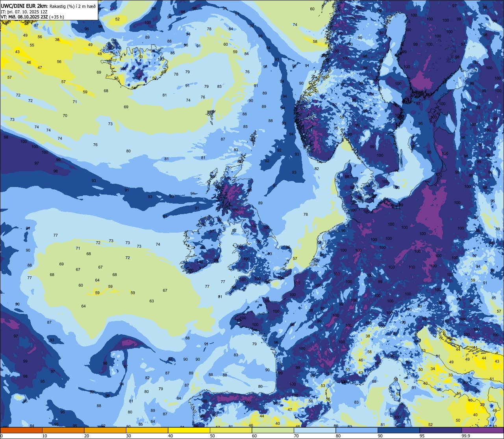Click the medium blue 80–90 legend swatch
Image resolution: width=504 pixels, height=439 pixels.
coord(357,430)
